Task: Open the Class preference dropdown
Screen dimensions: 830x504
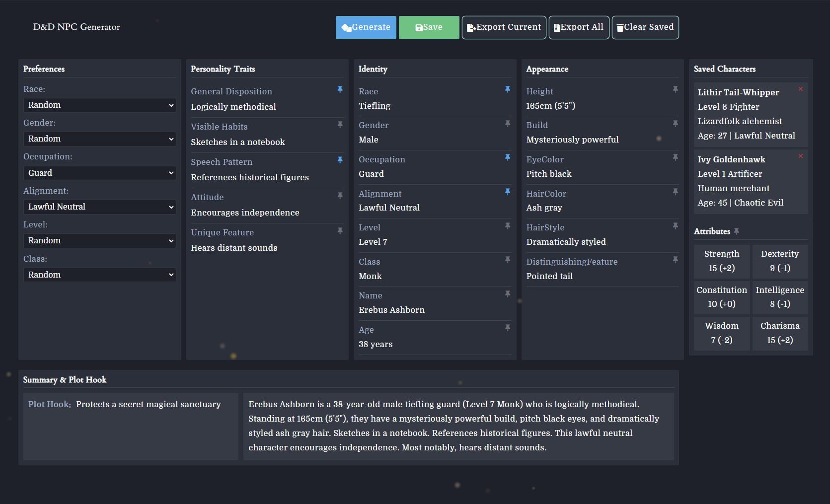Action: coord(100,275)
